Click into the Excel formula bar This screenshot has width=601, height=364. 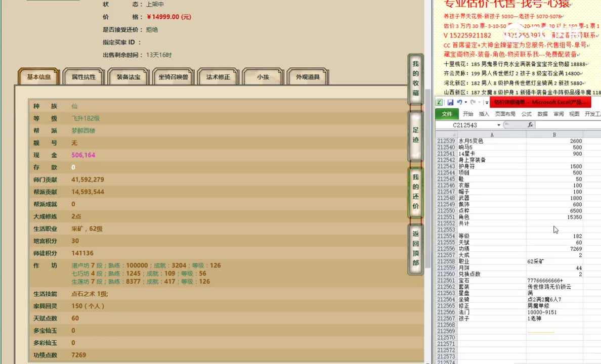tap(568, 125)
